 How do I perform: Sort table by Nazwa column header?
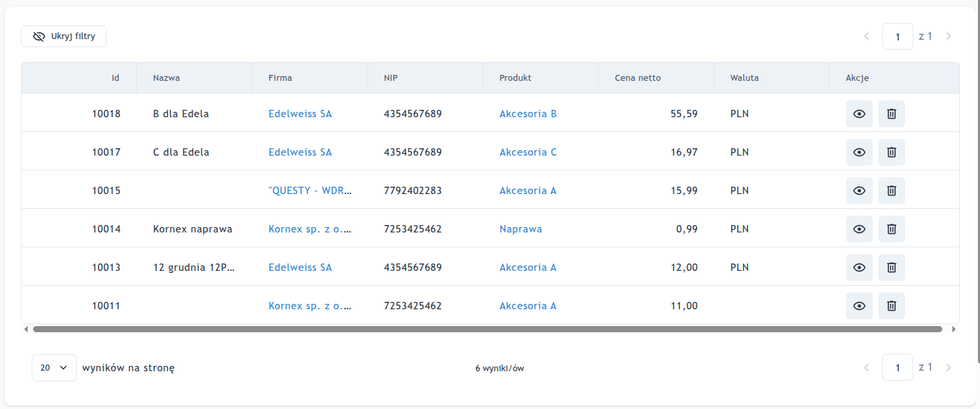click(166, 77)
